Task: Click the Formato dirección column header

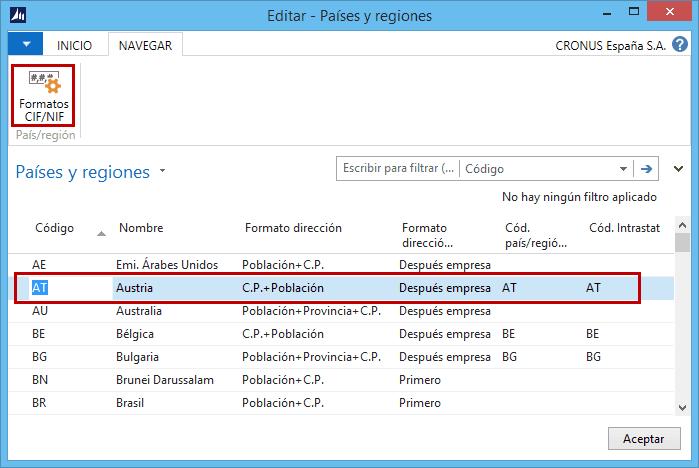Action: (293, 228)
